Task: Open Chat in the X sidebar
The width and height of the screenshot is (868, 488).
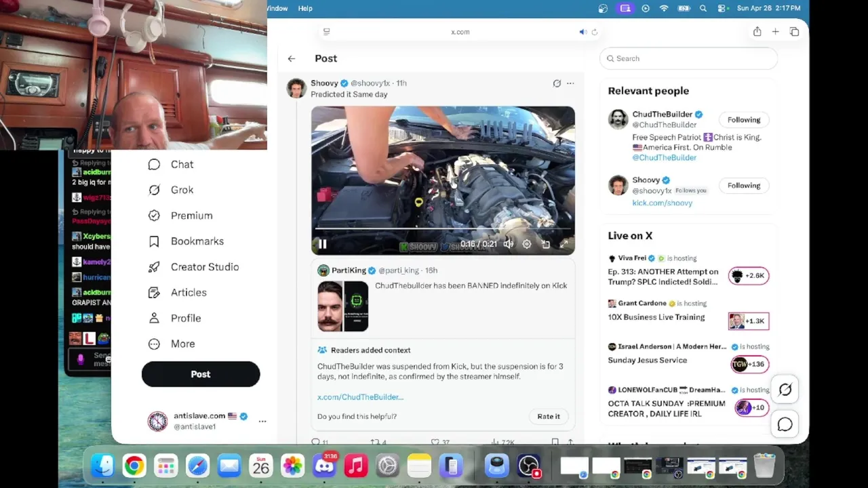Action: pyautogui.click(x=171, y=164)
